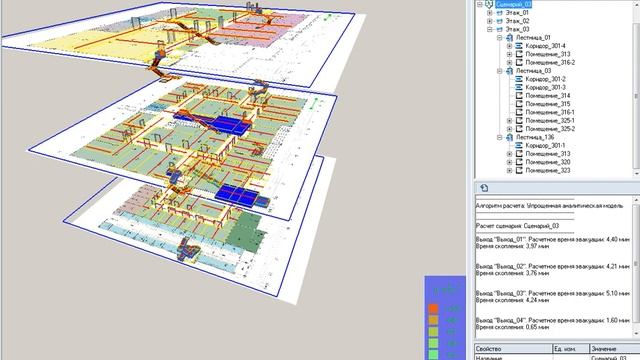Expand the Помещение_320 node

509,162
